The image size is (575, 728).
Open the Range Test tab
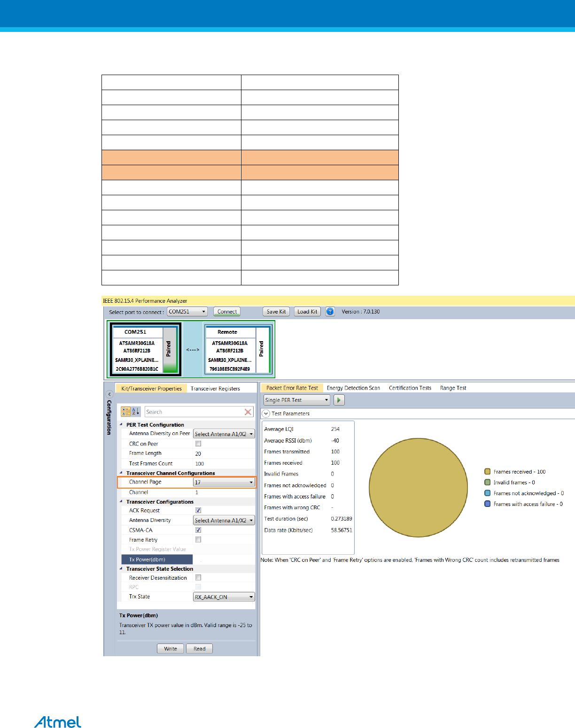[x=453, y=388]
